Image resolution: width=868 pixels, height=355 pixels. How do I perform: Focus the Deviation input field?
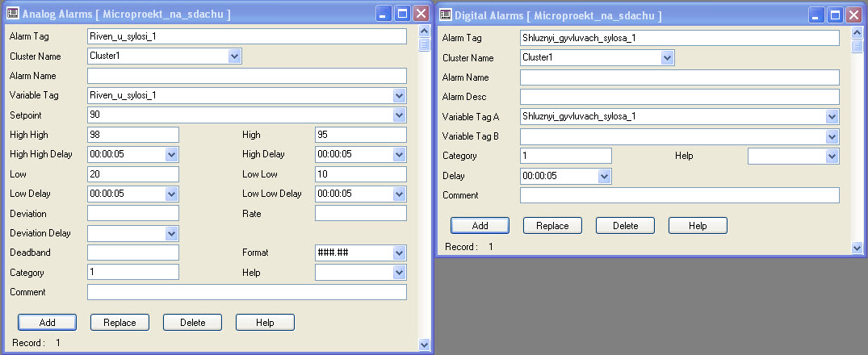133,214
